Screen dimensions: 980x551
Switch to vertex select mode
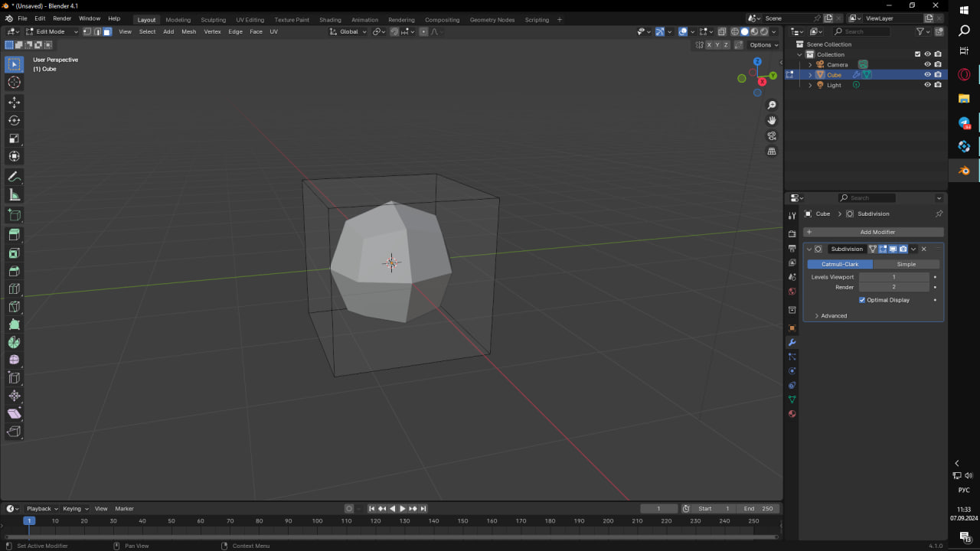click(87, 31)
